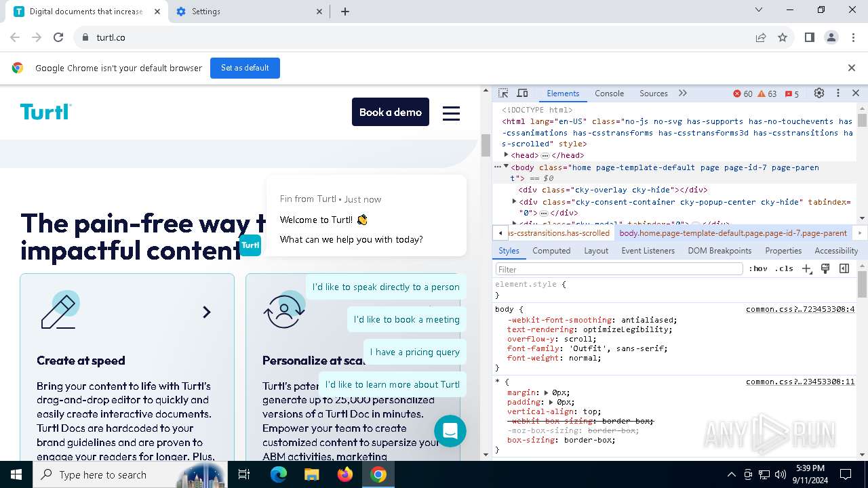Dismiss the default browser notification bar
Image resolution: width=868 pixels, height=488 pixels.
852,68
